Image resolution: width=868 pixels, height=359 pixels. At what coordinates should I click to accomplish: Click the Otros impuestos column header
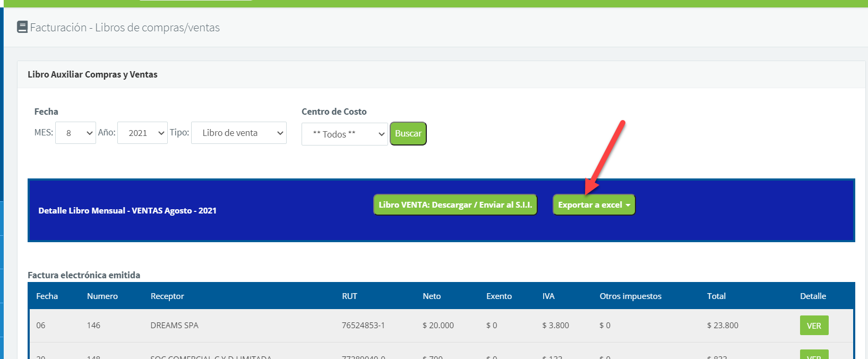(x=630, y=296)
